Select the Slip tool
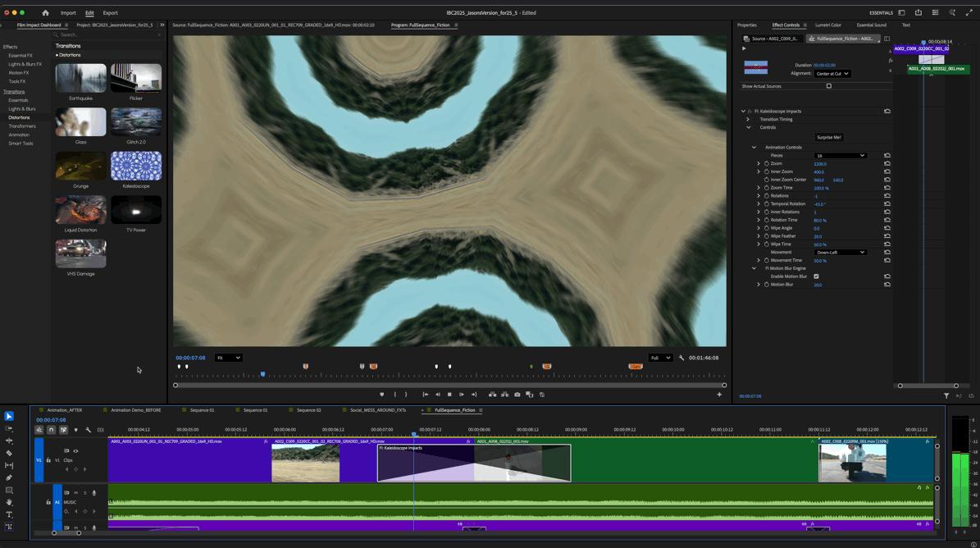This screenshot has height=548, width=980. pos(9,465)
